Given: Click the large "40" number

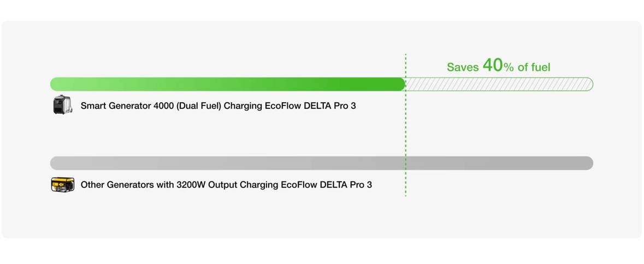Looking at the screenshot, I should point(493,65).
